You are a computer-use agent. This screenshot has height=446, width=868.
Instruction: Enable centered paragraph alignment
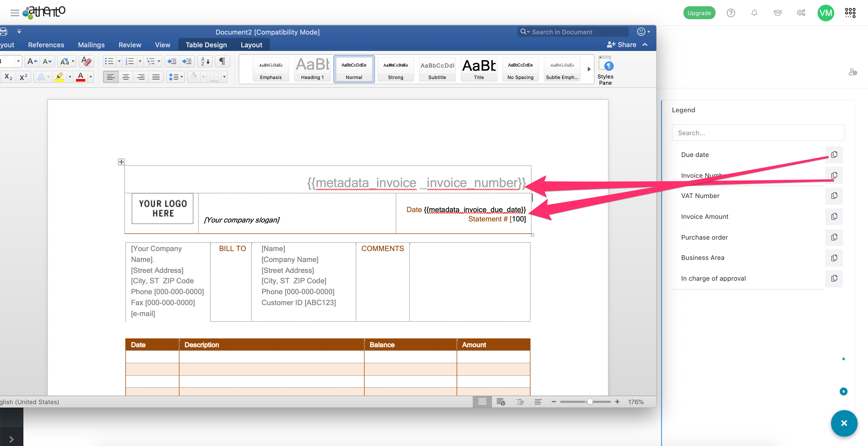(x=126, y=77)
